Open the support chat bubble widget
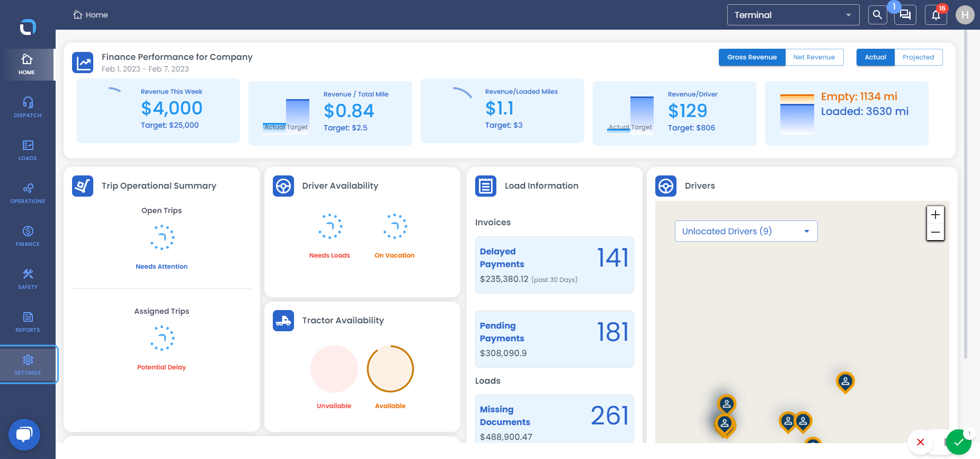 click(24, 435)
